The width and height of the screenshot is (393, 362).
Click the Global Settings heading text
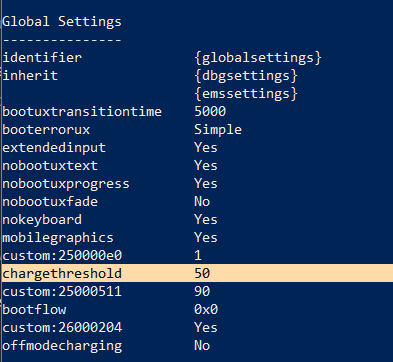(62, 22)
